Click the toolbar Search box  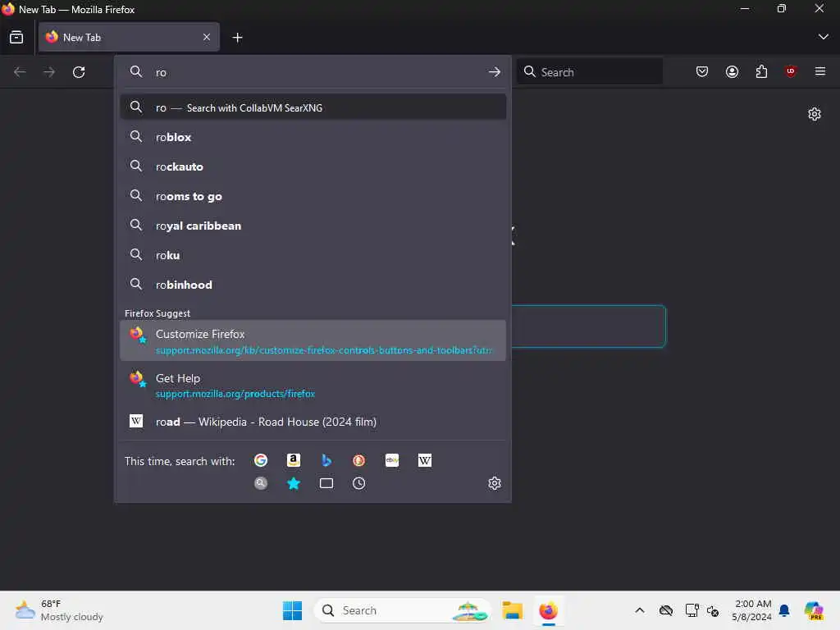pyautogui.click(x=590, y=72)
